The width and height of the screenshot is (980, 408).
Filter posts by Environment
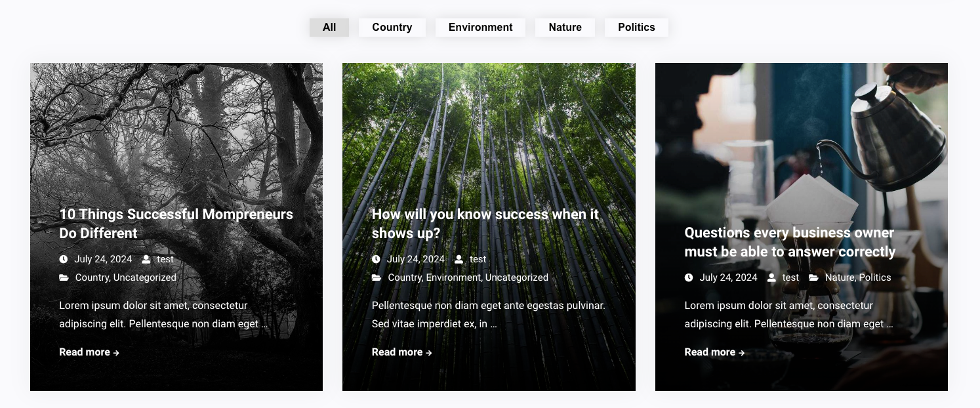pyautogui.click(x=481, y=28)
